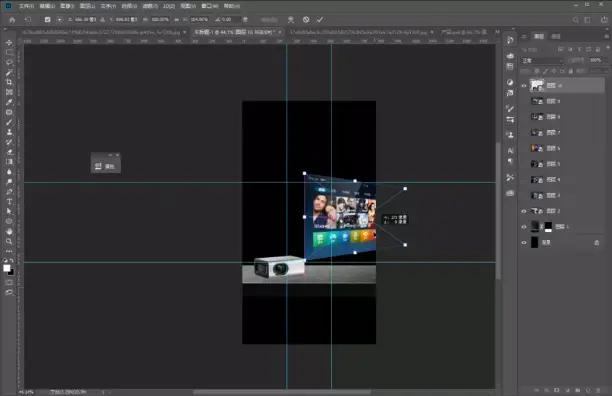The height and width of the screenshot is (396, 612).
Task: Select the Horizontal Type tool
Action: [9, 202]
